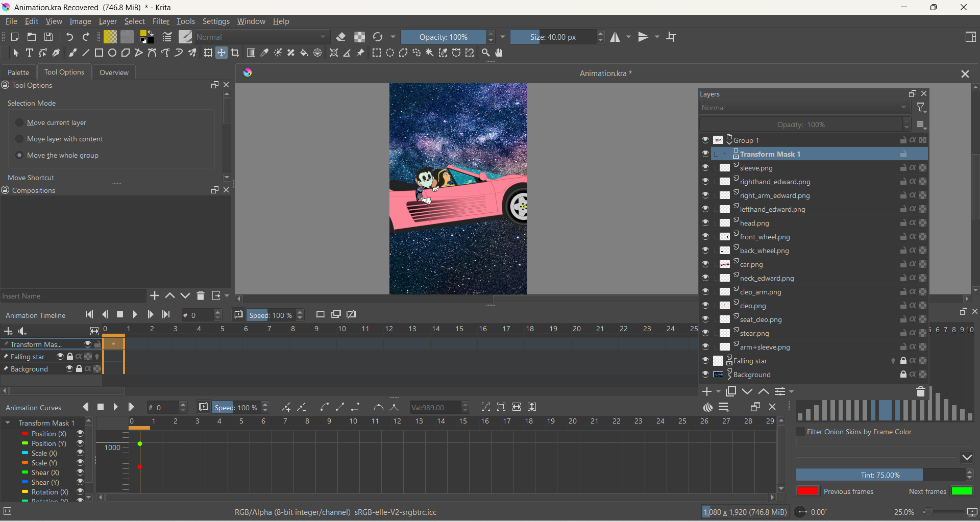Select the Freehand Brush tool
The height and width of the screenshot is (522, 980).
click(72, 53)
